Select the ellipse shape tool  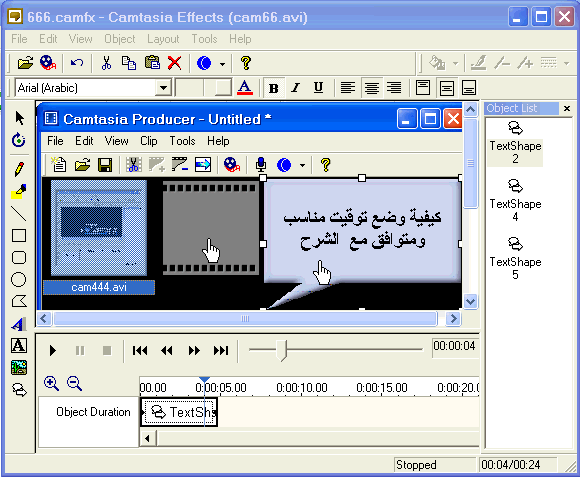(x=19, y=280)
